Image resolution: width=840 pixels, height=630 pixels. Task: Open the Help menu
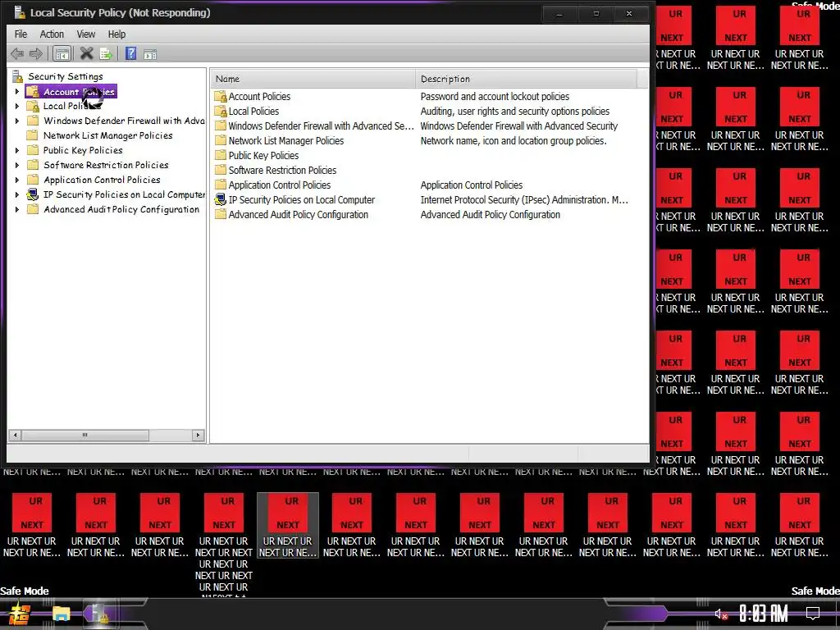(116, 34)
